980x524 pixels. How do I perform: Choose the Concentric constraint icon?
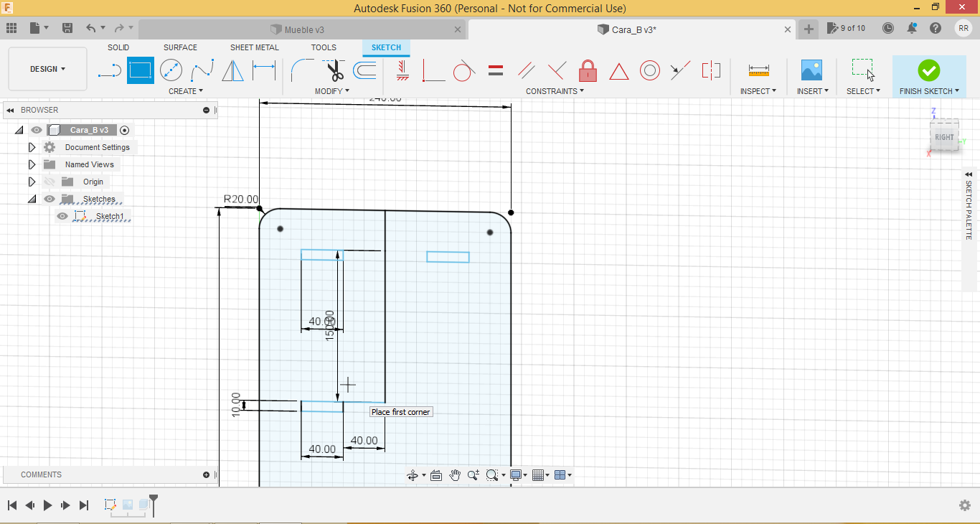(x=649, y=70)
